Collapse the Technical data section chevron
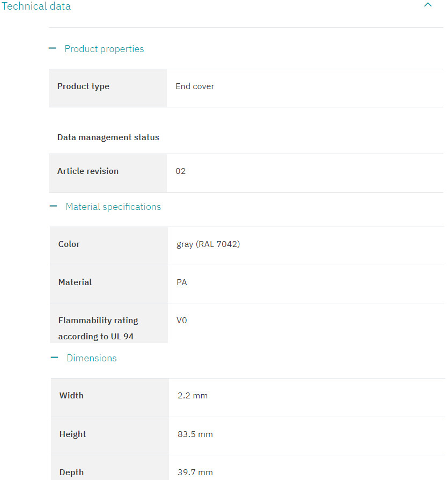 (428, 5)
